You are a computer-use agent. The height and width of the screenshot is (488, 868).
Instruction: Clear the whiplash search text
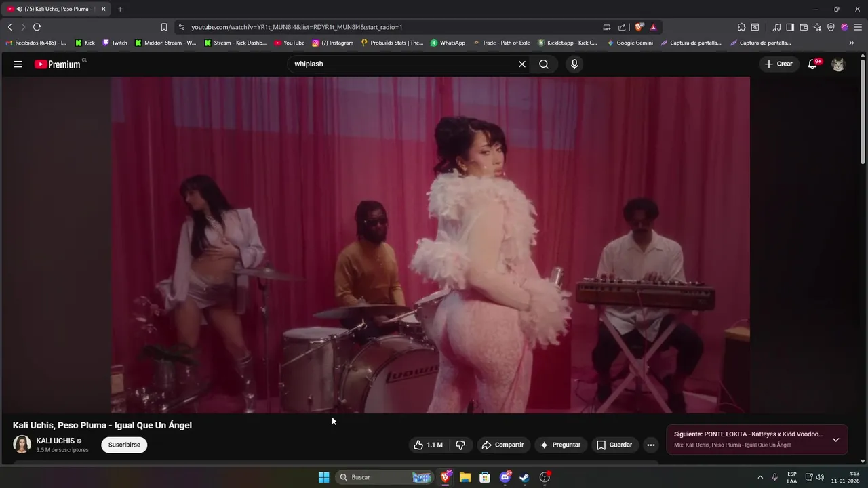522,64
